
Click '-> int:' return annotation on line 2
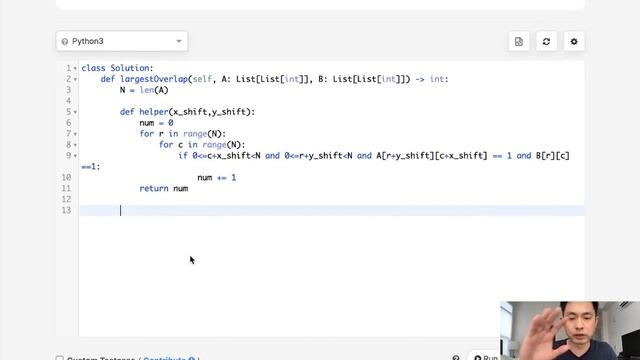[x=432, y=79]
